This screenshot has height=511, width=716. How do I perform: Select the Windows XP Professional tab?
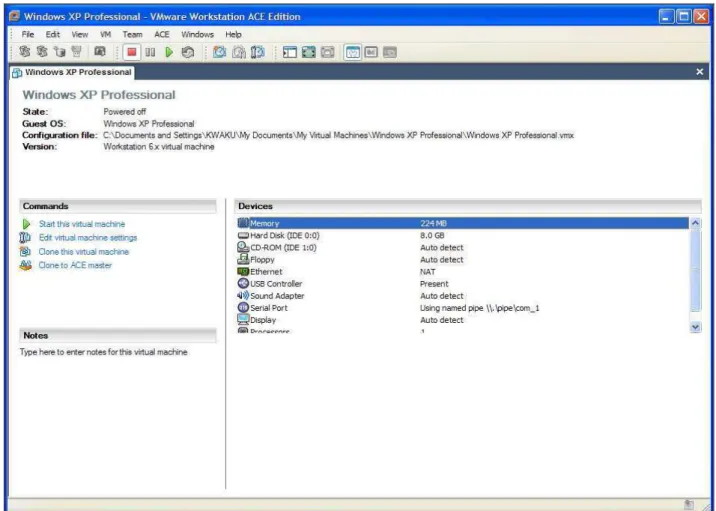(x=72, y=72)
